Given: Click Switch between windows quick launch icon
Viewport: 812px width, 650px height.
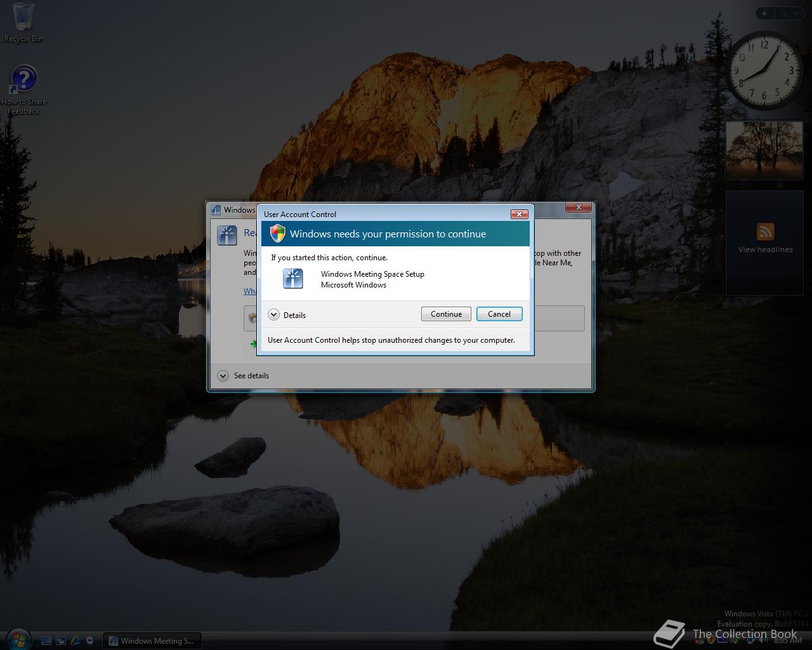Looking at the screenshot, I should (61, 641).
